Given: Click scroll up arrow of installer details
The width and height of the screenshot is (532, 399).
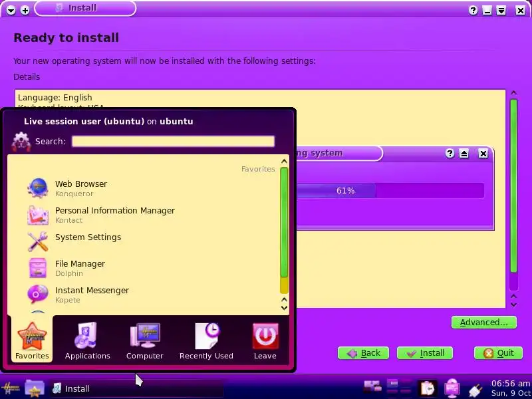Looking at the screenshot, I should 513,92.
